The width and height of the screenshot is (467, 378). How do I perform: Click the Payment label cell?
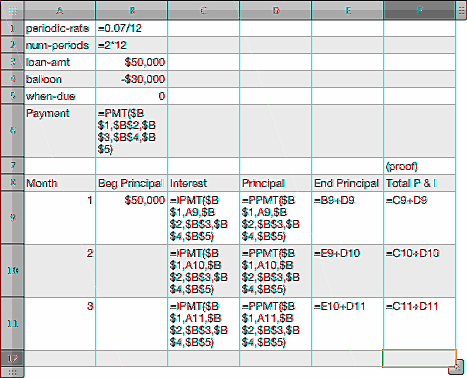60,131
